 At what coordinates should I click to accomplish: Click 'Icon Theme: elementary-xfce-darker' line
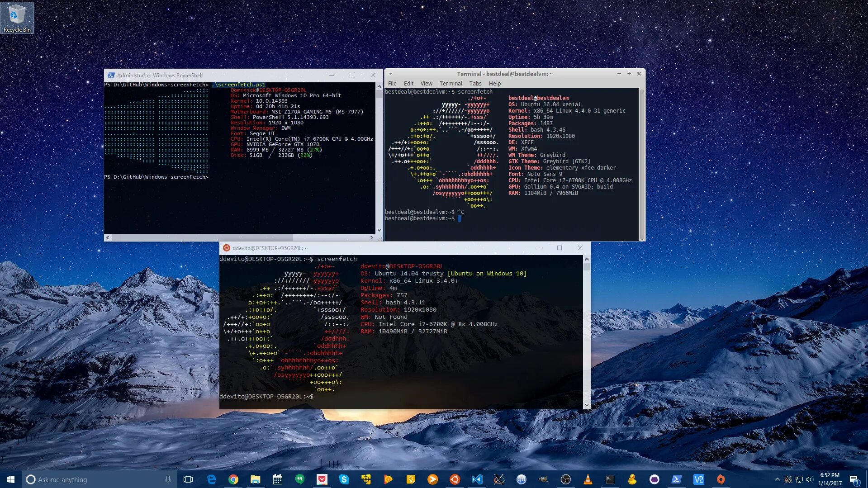pyautogui.click(x=562, y=168)
